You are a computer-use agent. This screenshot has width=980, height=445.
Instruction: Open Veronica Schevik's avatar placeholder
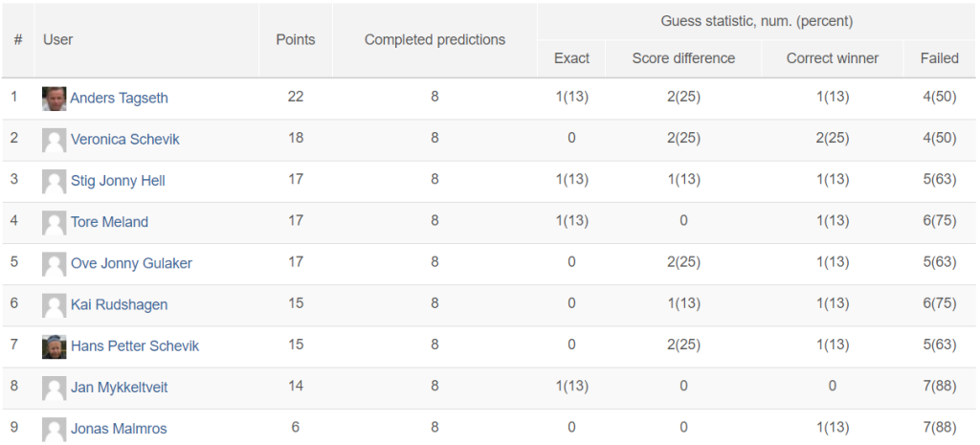[x=55, y=140]
